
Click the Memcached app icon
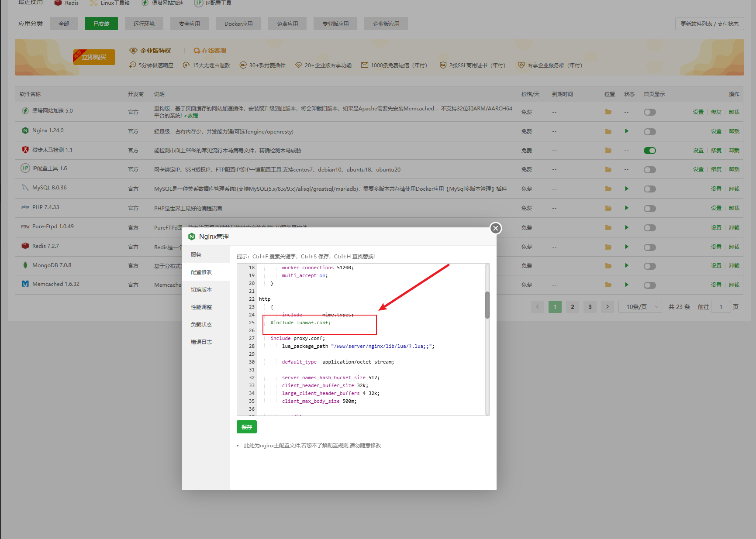pyautogui.click(x=25, y=284)
